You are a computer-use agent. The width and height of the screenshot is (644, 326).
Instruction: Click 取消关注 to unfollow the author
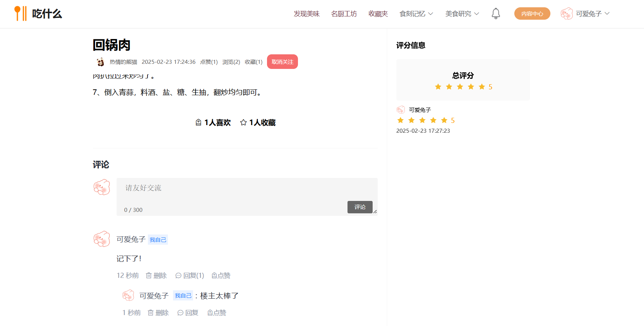click(282, 62)
